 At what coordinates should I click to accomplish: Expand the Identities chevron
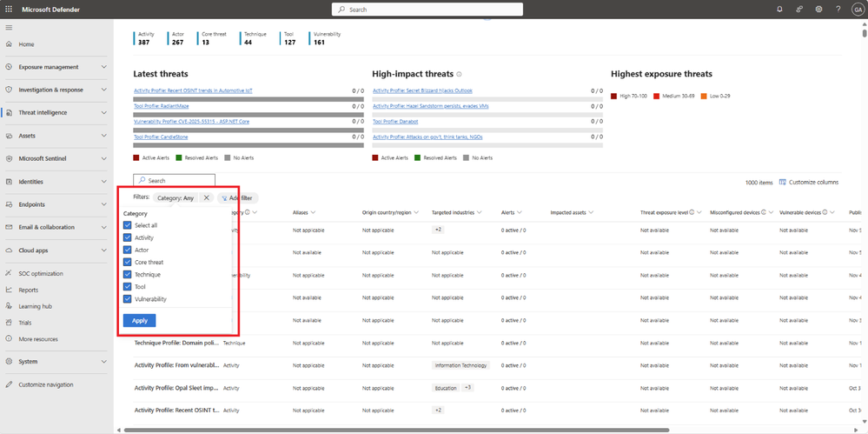coord(104,182)
